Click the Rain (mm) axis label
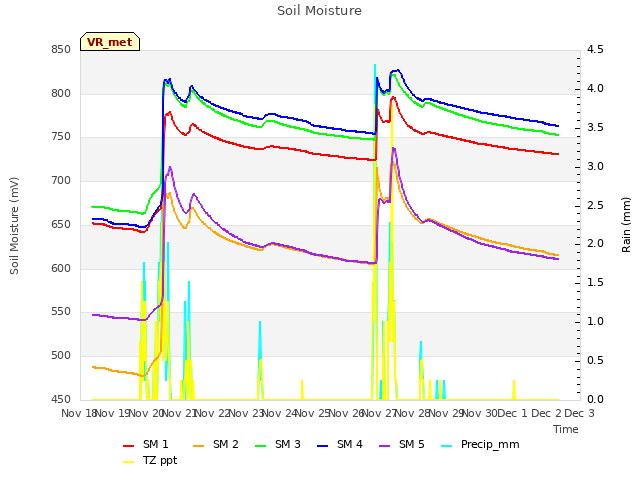This screenshot has height=480, width=640. tap(626, 225)
